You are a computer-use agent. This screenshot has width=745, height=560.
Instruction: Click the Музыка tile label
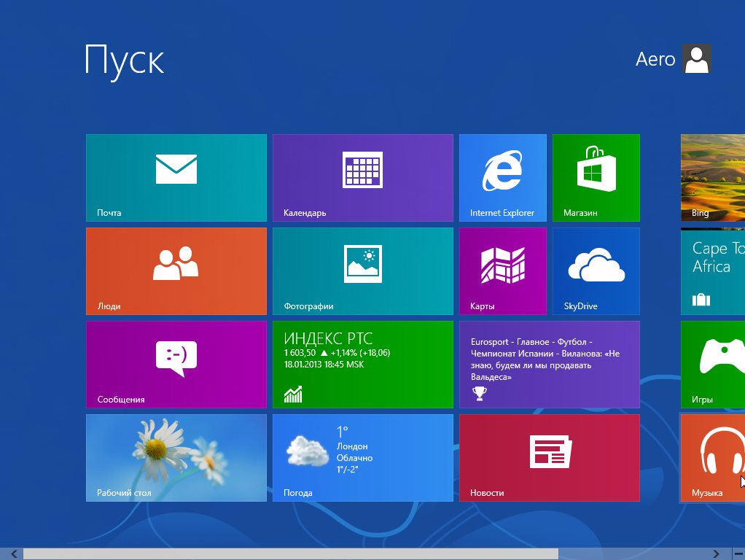[x=707, y=493]
